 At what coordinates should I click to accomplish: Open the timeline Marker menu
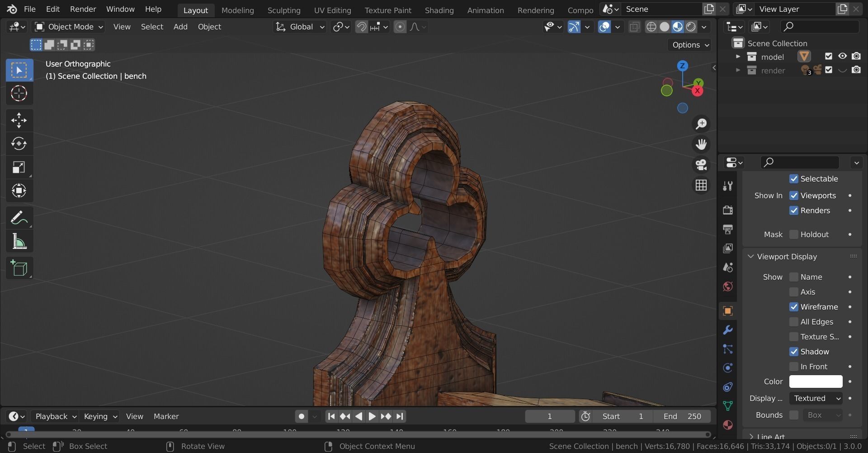pyautogui.click(x=166, y=416)
